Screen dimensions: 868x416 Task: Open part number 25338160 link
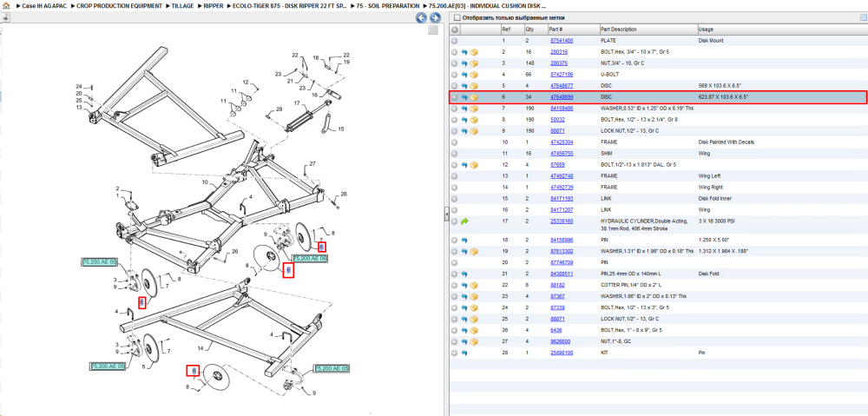[561, 221]
